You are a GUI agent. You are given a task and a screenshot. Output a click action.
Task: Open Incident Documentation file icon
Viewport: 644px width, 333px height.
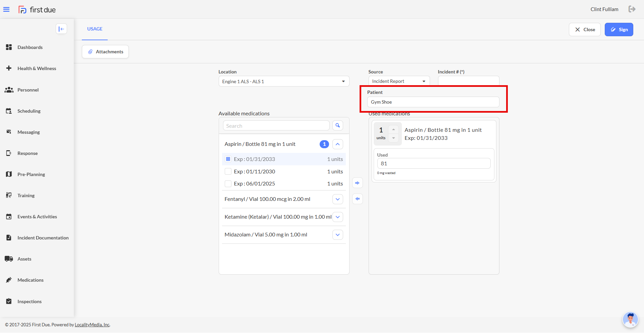pyautogui.click(x=9, y=238)
